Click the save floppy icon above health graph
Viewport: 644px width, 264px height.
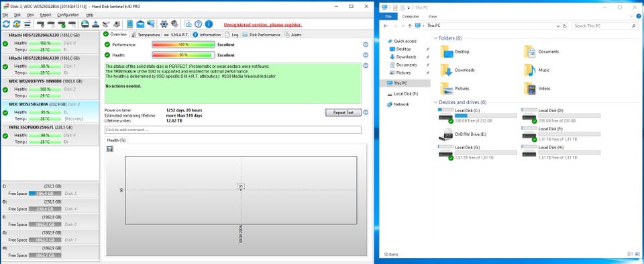109,149
